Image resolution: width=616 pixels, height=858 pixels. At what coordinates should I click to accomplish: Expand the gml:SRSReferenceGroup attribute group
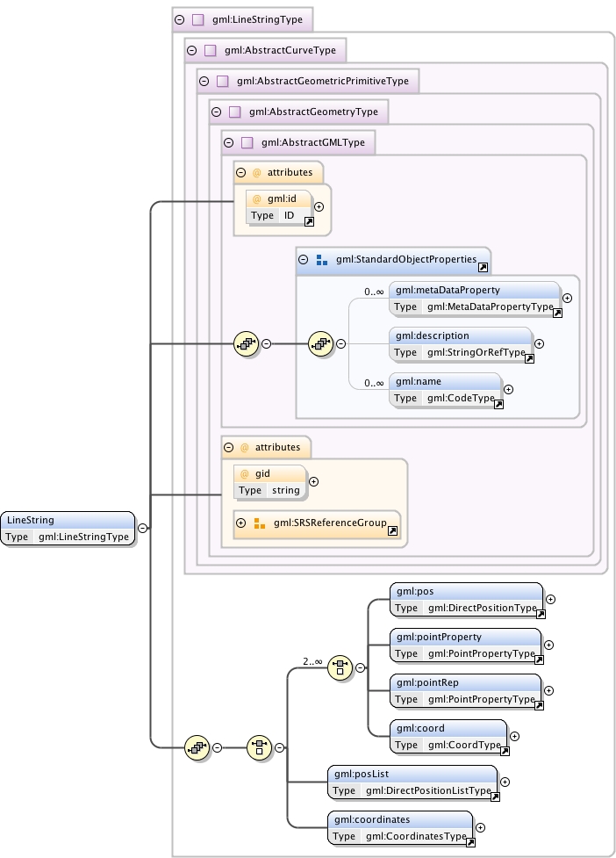[x=240, y=523]
